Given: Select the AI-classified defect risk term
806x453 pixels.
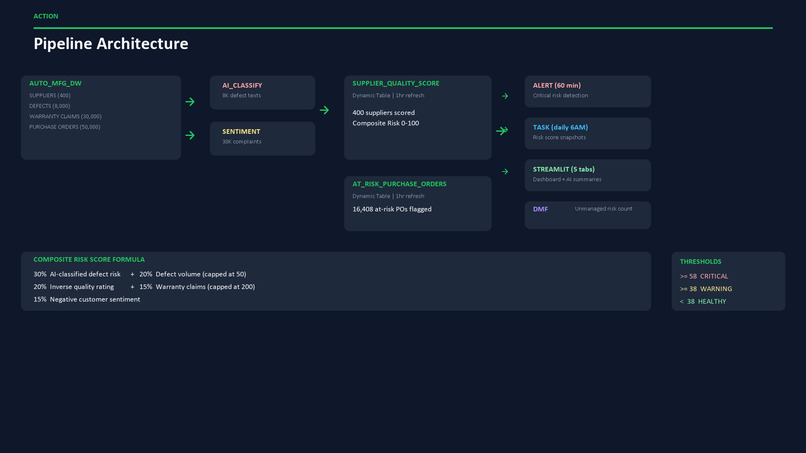Looking at the screenshot, I should tap(85, 275).
